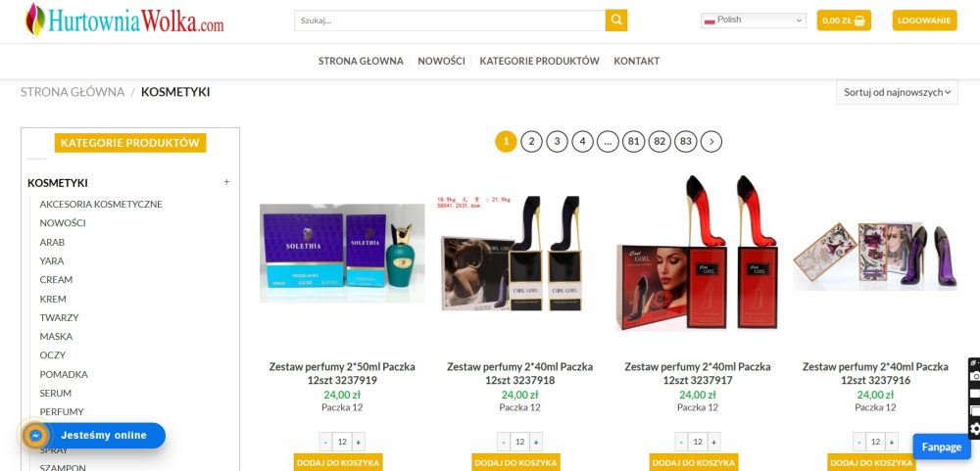980x471 pixels.
Task: Add product 3237917 to cart with DODAJ DO KOSZYKA
Action: pyautogui.click(x=694, y=462)
